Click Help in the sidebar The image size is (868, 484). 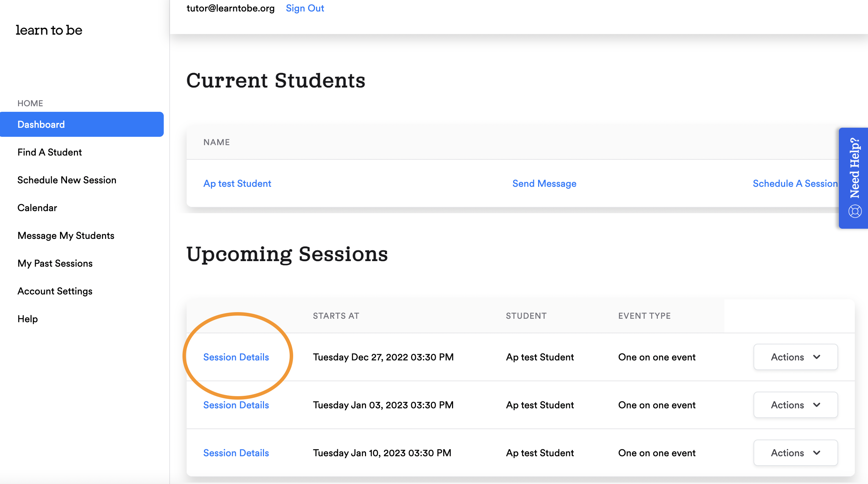(x=27, y=319)
